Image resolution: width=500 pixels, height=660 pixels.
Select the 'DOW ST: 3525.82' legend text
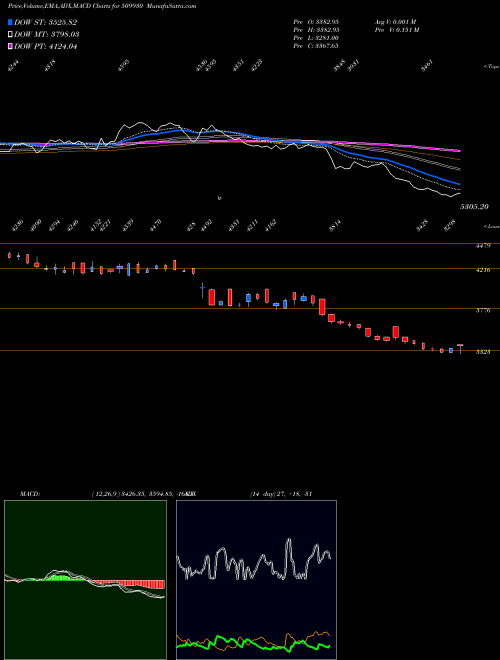pos(45,22)
